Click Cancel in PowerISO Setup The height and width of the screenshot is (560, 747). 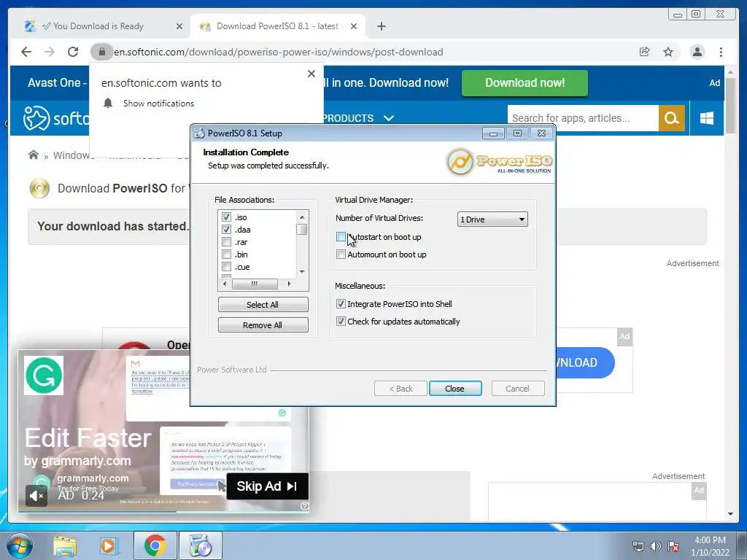pos(518,389)
